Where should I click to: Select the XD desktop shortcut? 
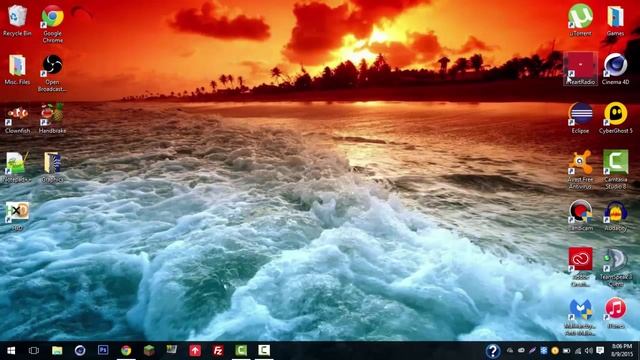tap(17, 216)
